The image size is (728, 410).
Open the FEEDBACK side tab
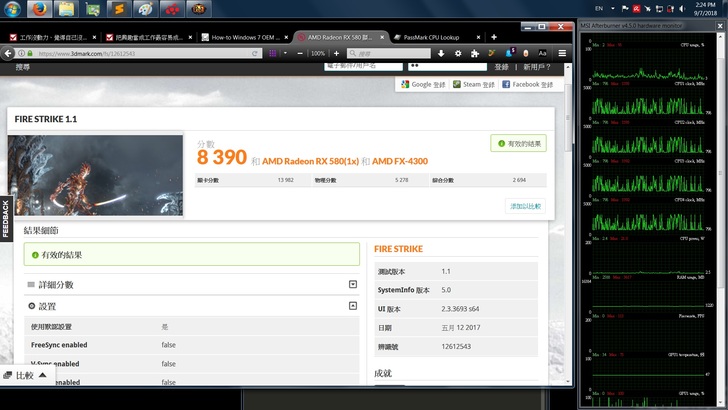[x=6, y=219]
